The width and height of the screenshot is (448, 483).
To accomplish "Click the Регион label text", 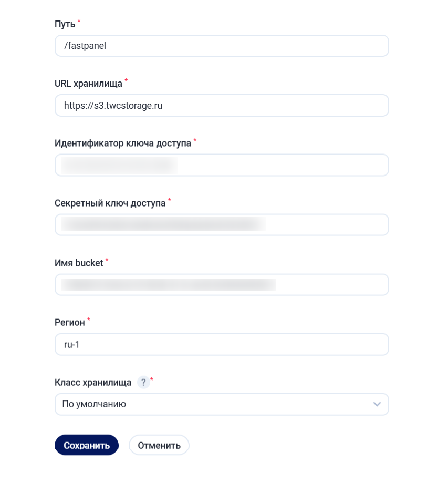I will 69,322.
